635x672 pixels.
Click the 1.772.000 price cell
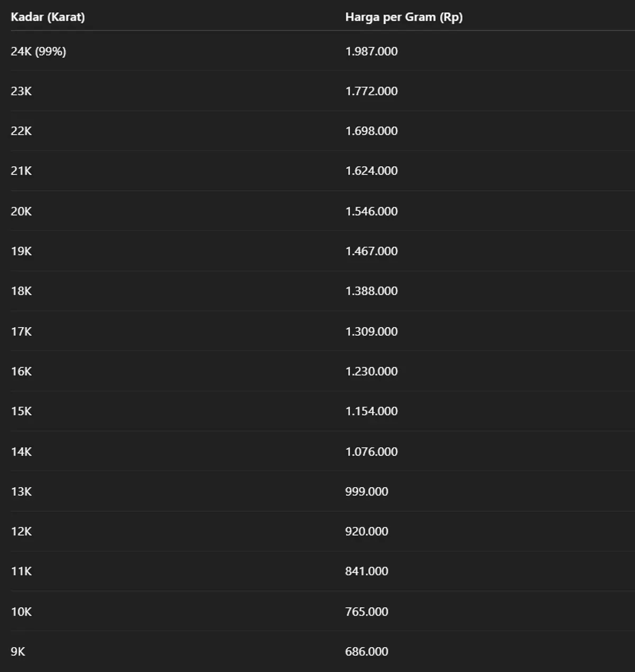[371, 91]
